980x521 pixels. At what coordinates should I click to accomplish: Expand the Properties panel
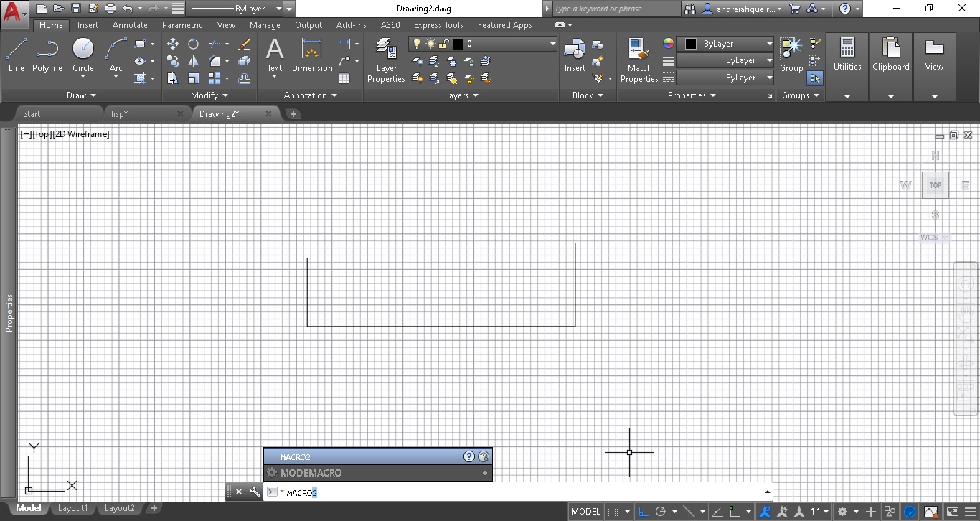[692, 95]
